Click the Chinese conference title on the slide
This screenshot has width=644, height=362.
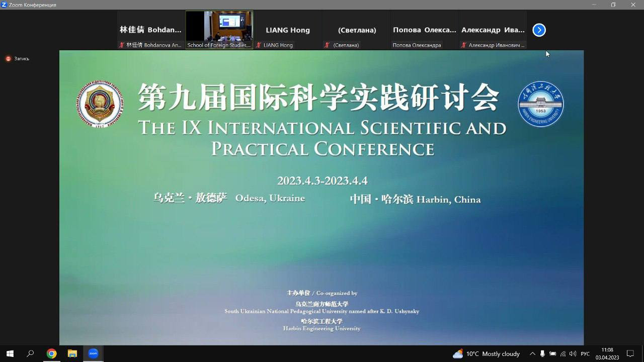(318, 97)
